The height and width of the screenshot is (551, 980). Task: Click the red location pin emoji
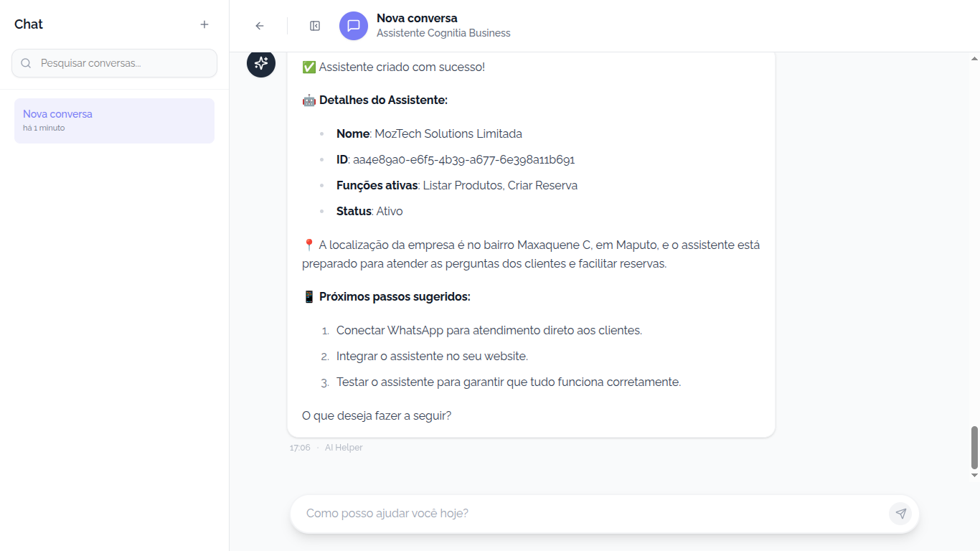[x=309, y=245]
